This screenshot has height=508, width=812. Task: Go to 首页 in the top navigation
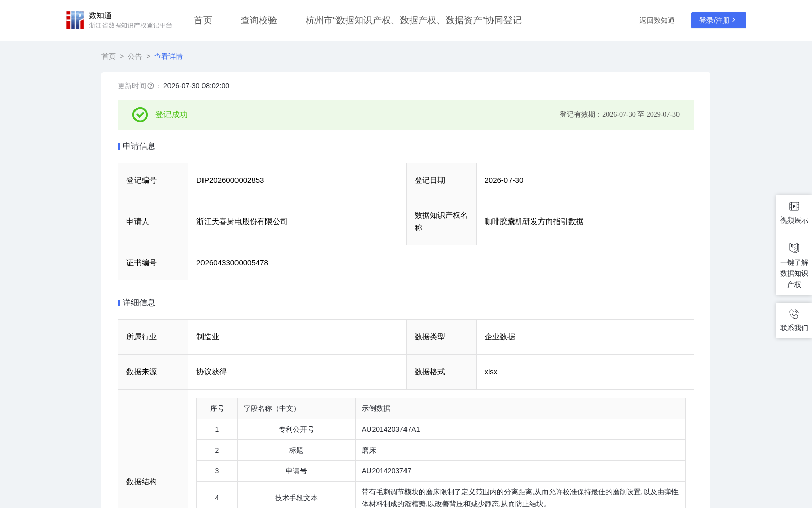(x=203, y=20)
